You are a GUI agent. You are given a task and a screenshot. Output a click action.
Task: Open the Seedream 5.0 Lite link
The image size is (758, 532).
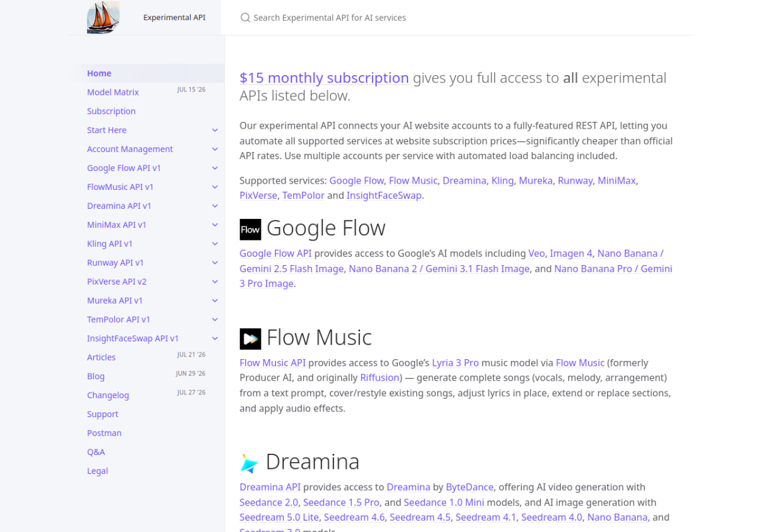pos(279,517)
